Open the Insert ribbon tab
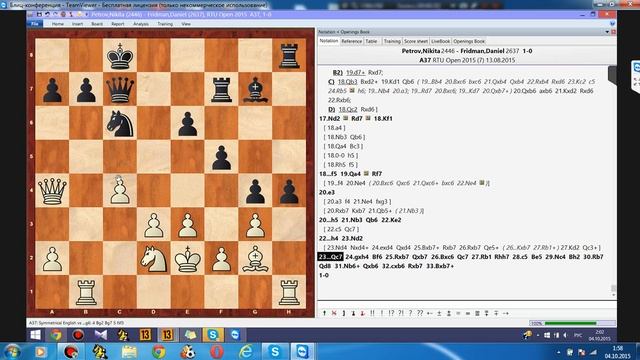Image resolution: width=640 pixels, height=360 pixels. (78, 24)
